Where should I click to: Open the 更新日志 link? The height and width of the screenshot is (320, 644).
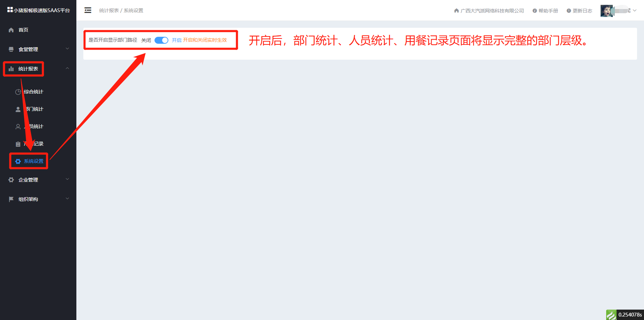click(x=579, y=11)
